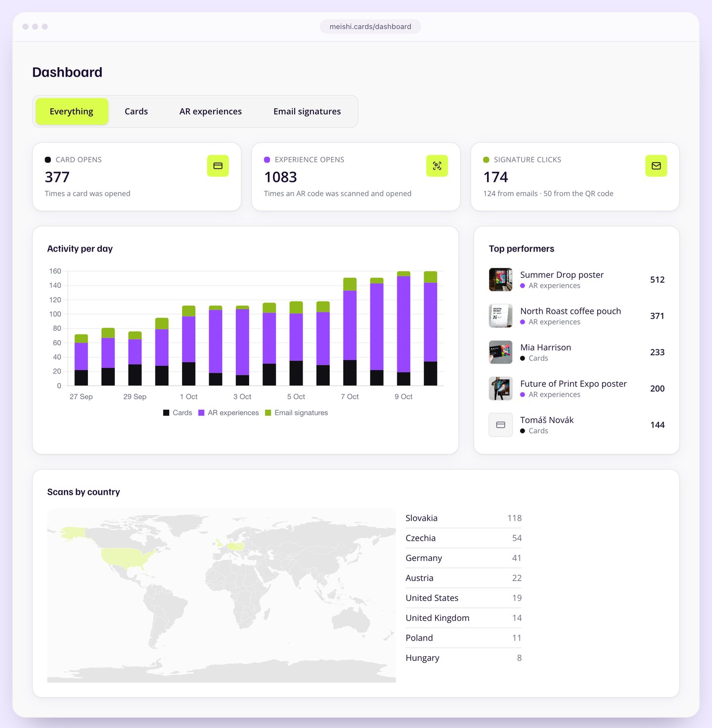Select the Everything tab

(72, 111)
